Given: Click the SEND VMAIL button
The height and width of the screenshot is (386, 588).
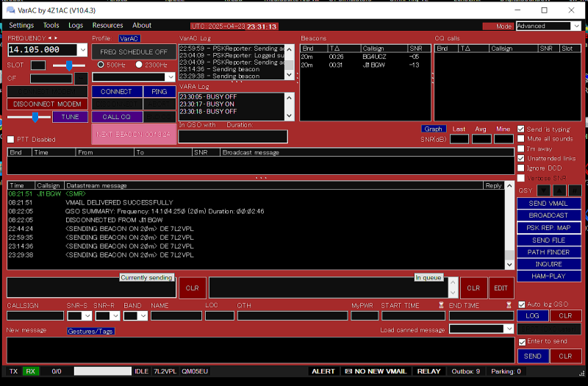Looking at the screenshot, I should (x=548, y=204).
